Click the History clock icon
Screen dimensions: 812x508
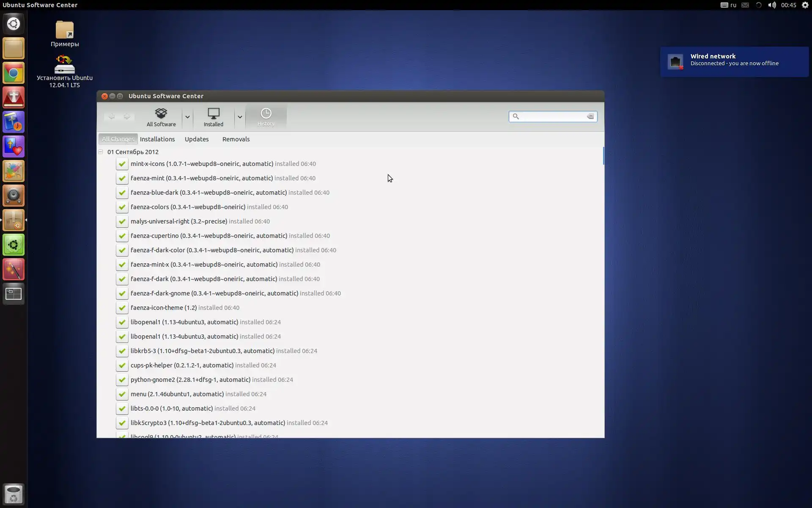pos(266,113)
